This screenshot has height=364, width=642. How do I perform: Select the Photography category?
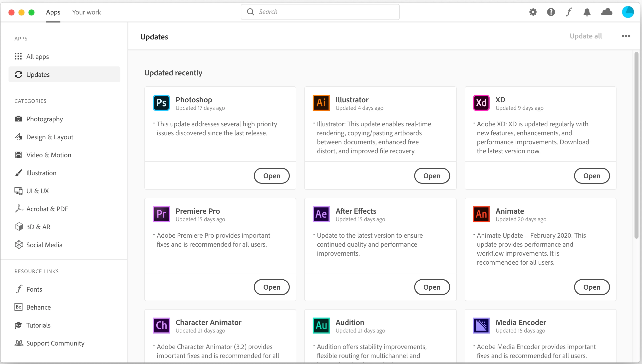(x=44, y=119)
